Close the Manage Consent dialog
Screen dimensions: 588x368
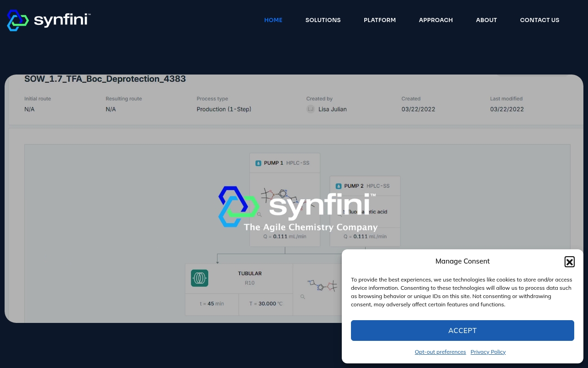(570, 262)
